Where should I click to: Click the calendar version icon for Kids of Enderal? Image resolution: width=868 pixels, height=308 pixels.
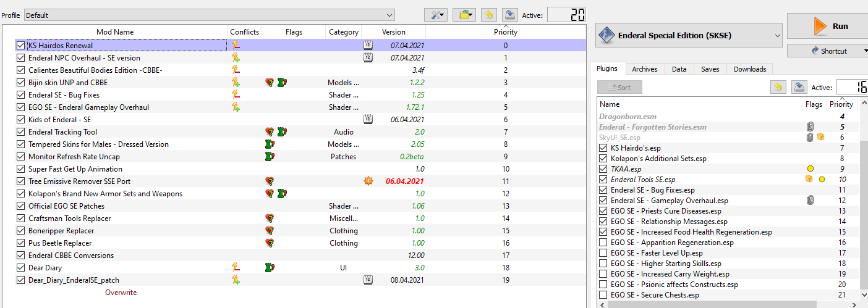[x=368, y=119]
